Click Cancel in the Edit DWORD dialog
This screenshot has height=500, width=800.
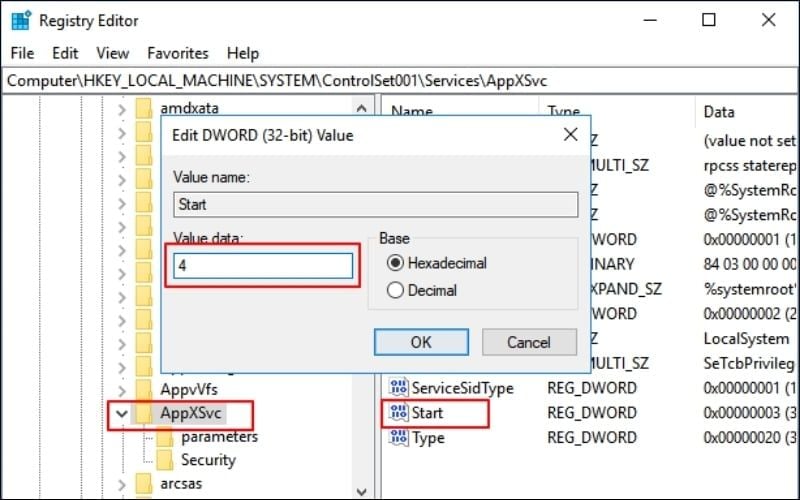coord(528,342)
